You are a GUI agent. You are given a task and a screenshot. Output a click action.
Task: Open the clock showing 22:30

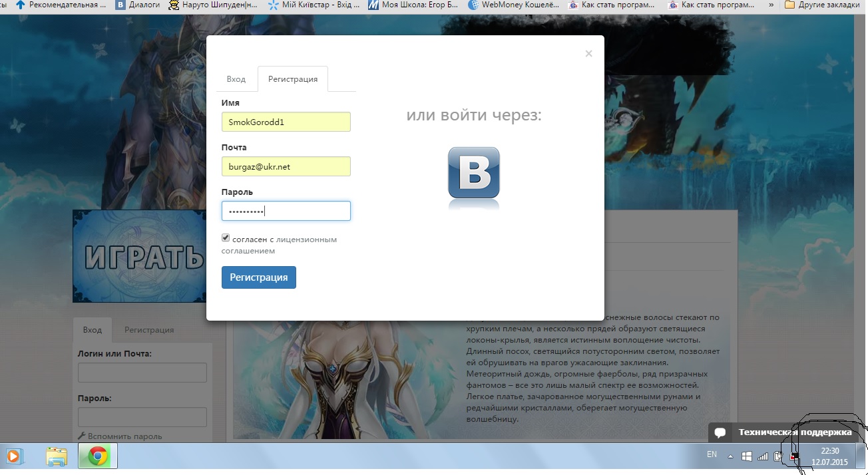[829, 456]
